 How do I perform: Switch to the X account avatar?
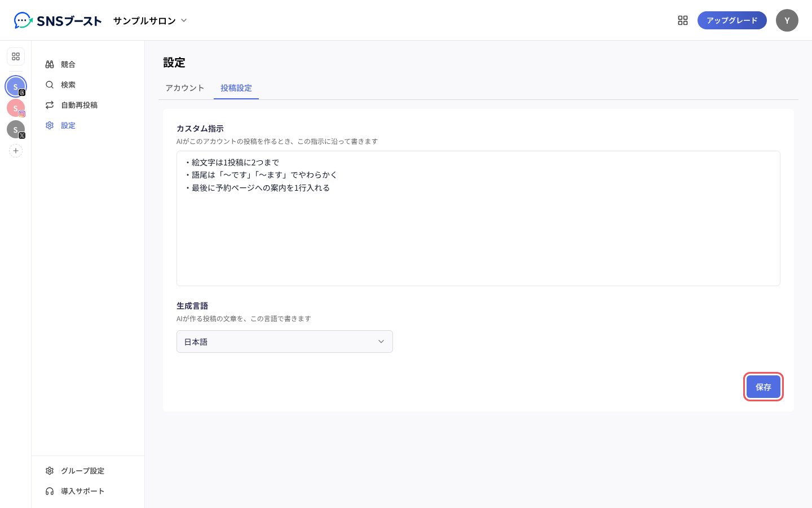click(x=16, y=129)
